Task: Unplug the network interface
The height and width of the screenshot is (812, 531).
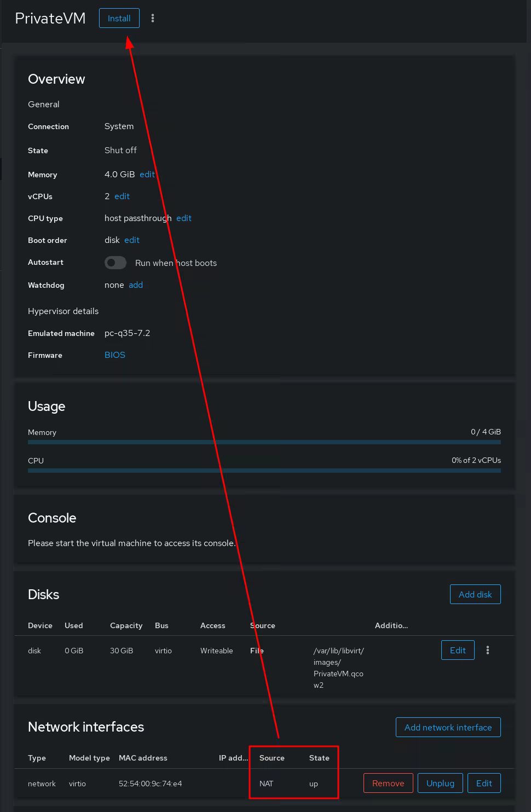Action: click(x=440, y=783)
